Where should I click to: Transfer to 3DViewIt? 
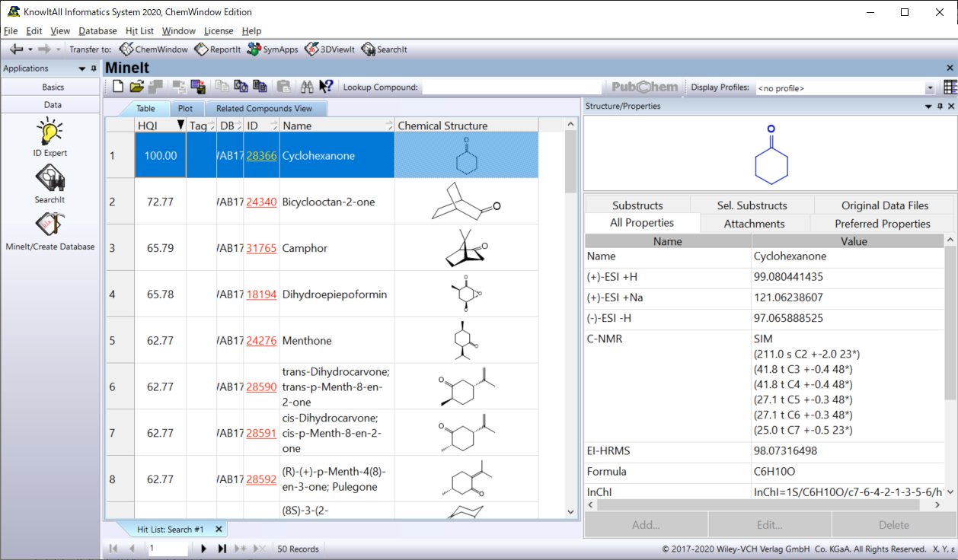[330, 49]
